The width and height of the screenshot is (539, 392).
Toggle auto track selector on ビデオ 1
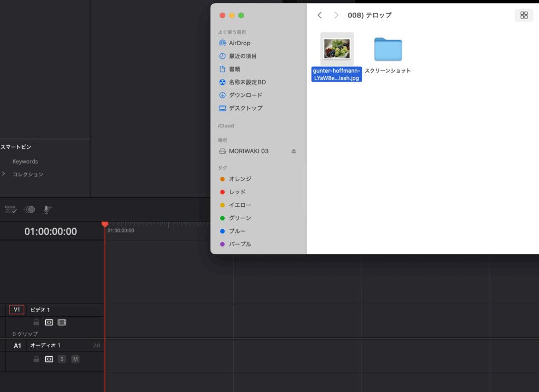[49, 323]
